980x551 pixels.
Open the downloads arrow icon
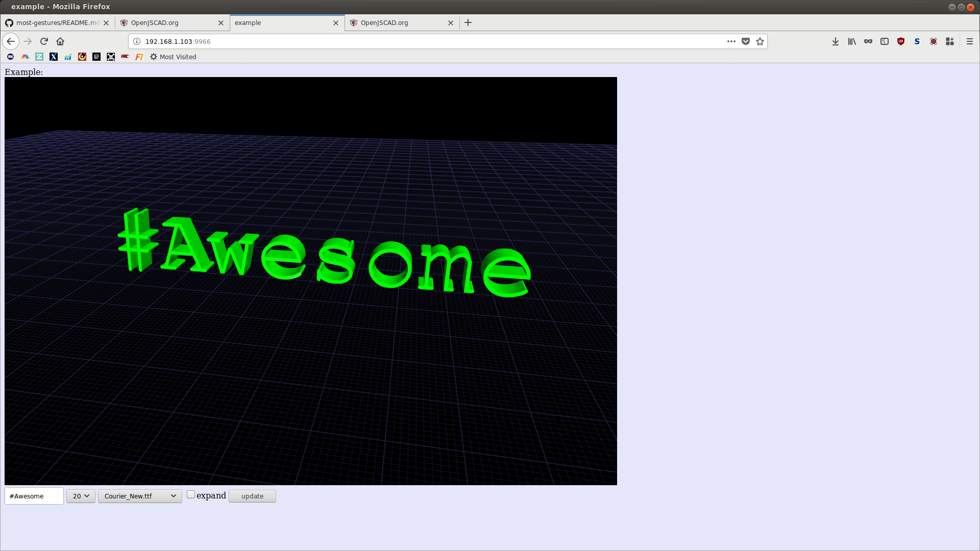(x=836, y=41)
